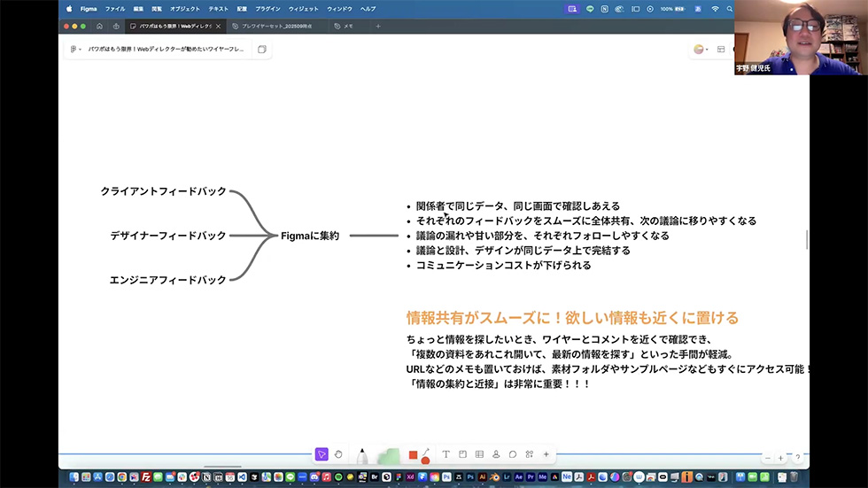Select the エンジニアフィードバック text
The image size is (868, 488).
pyautogui.click(x=167, y=280)
